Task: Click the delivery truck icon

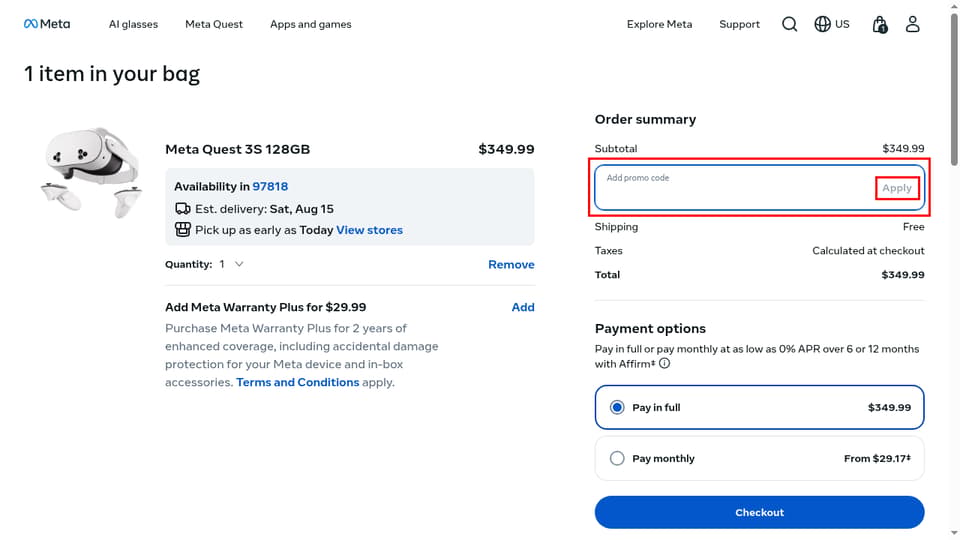Action: pos(182,209)
